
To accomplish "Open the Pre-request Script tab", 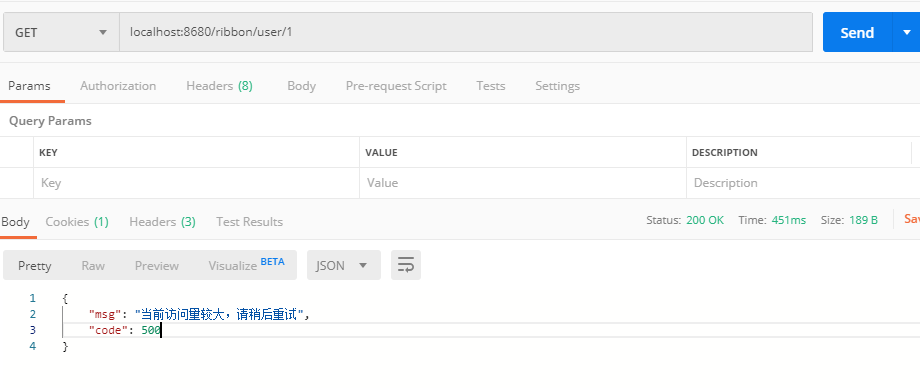I will click(396, 86).
